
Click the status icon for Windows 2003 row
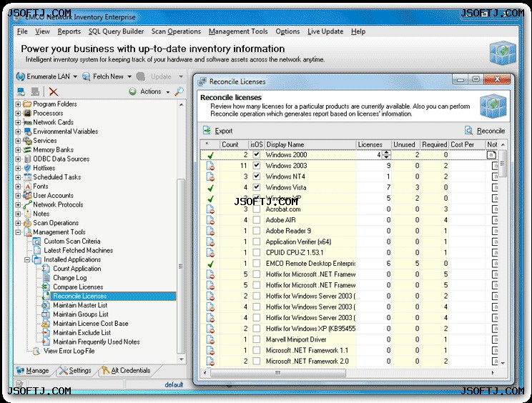click(x=211, y=166)
